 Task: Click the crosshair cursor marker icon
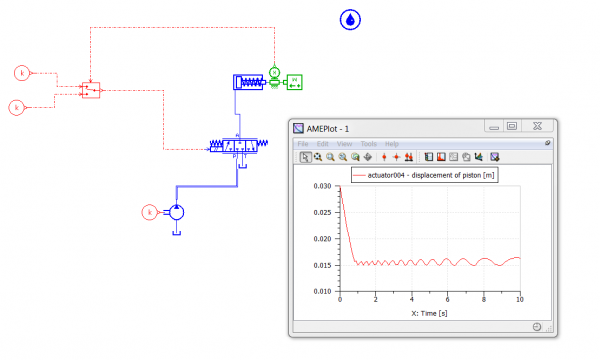point(396,157)
